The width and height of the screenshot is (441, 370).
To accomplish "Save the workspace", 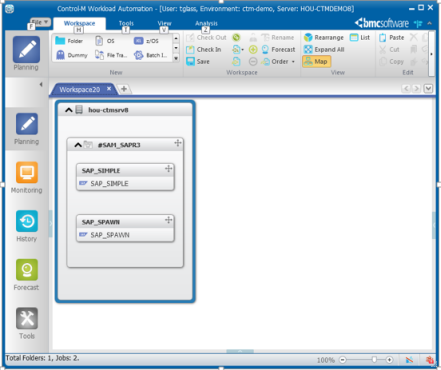I will 198,62.
